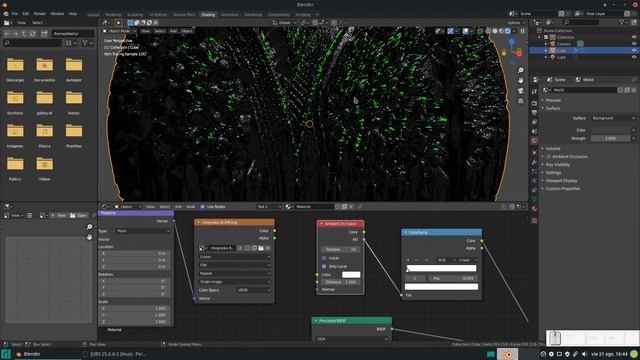Open the Output properties tab icon
Viewport: 640px width, 360px height.
click(x=534, y=113)
